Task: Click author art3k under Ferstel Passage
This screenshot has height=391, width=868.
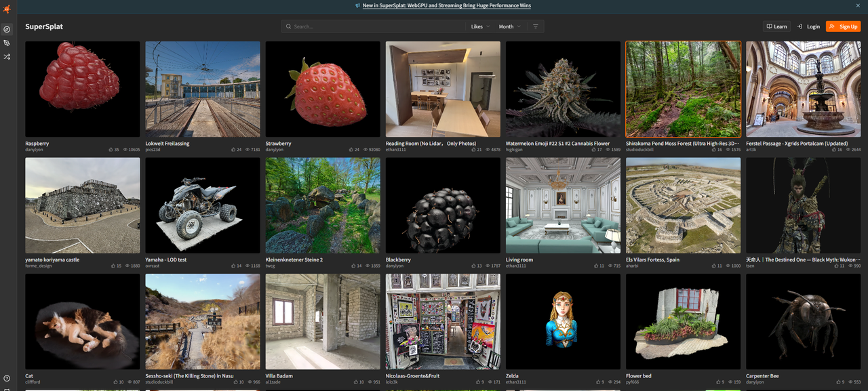Action: (751, 150)
